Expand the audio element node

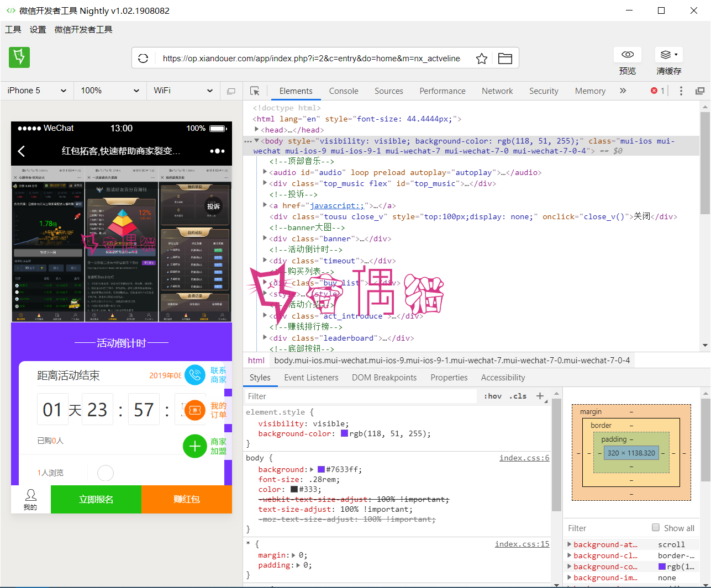[265, 172]
